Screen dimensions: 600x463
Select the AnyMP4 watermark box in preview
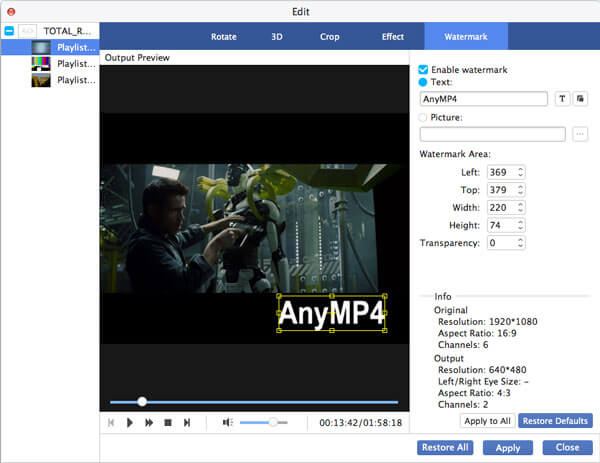click(332, 313)
